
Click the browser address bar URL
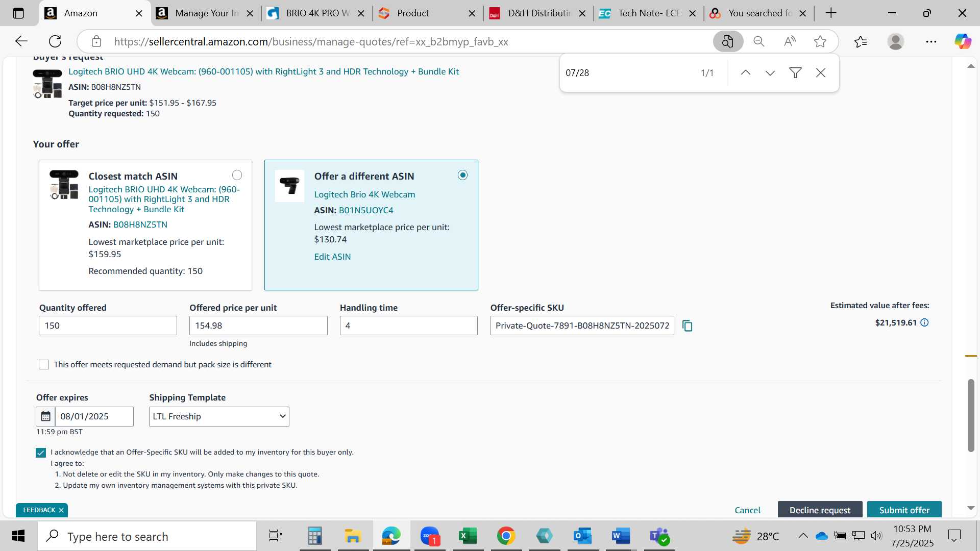click(311, 41)
